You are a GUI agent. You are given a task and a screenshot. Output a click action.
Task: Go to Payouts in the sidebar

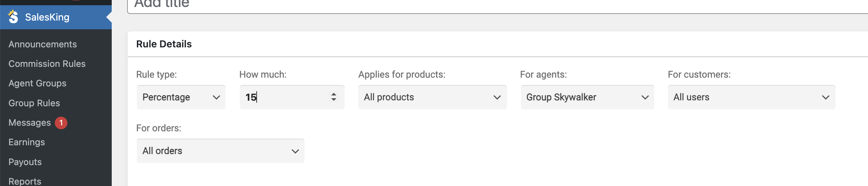pos(25,162)
